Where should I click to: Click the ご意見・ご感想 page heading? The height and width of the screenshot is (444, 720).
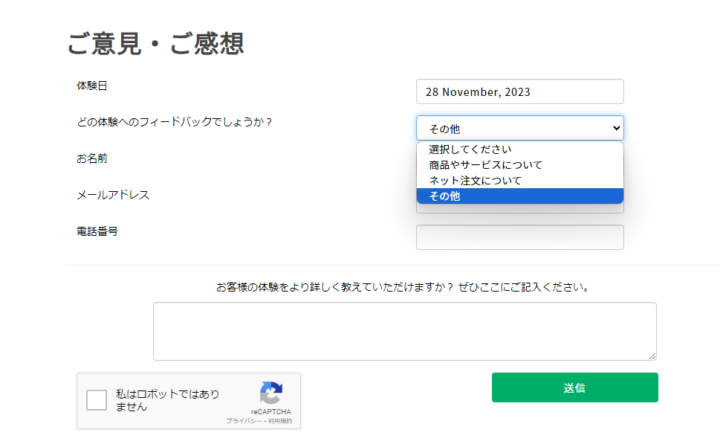coord(155,43)
